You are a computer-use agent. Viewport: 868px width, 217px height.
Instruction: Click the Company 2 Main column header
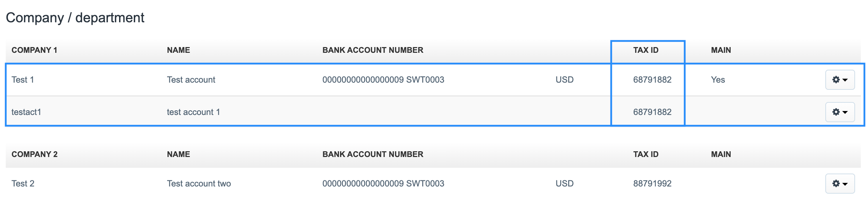coord(721,154)
